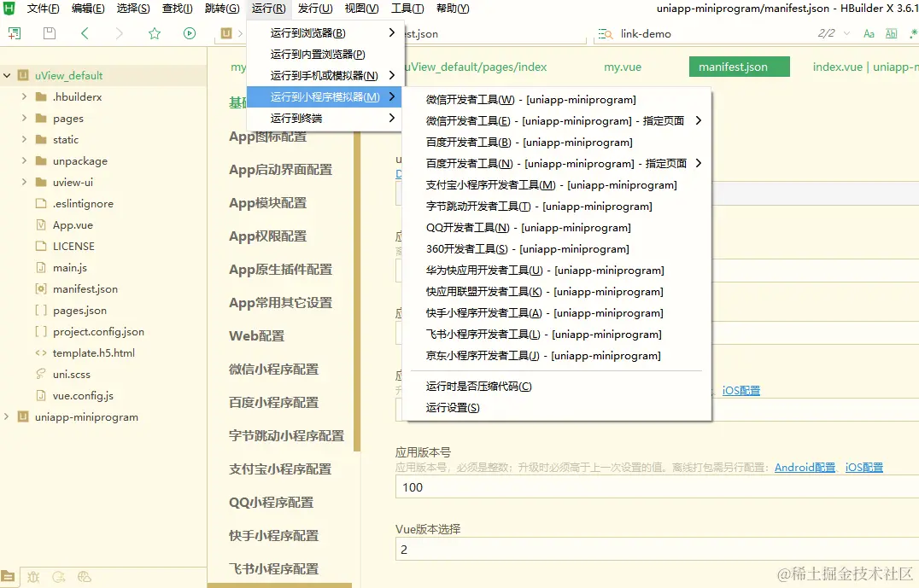Click the save file icon
This screenshot has width=919, height=588.
pyautogui.click(x=49, y=34)
